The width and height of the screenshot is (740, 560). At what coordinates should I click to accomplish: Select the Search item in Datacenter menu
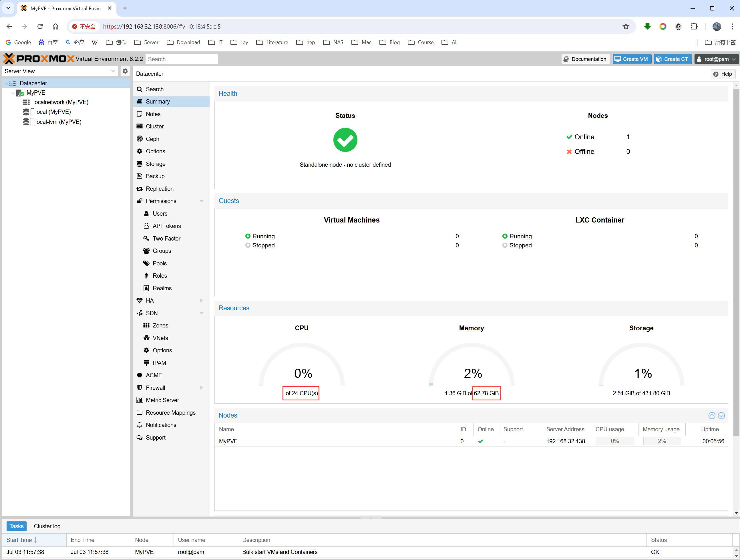click(171, 89)
